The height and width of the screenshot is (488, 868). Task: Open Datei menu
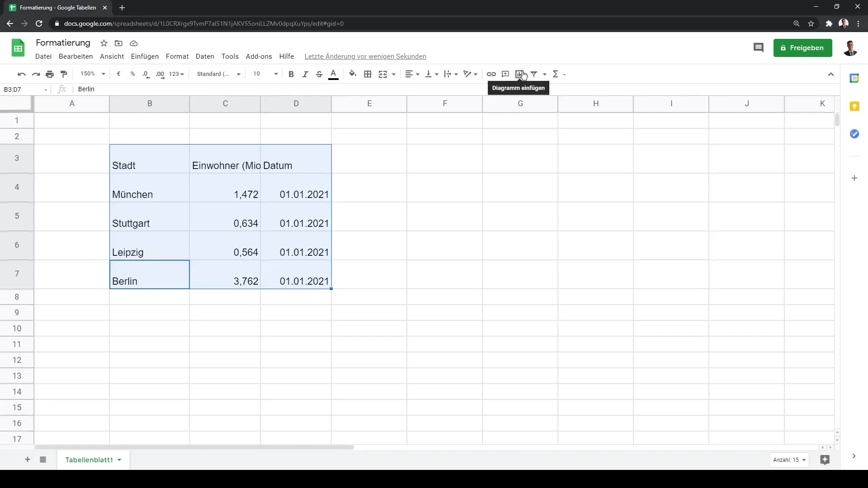pos(43,56)
